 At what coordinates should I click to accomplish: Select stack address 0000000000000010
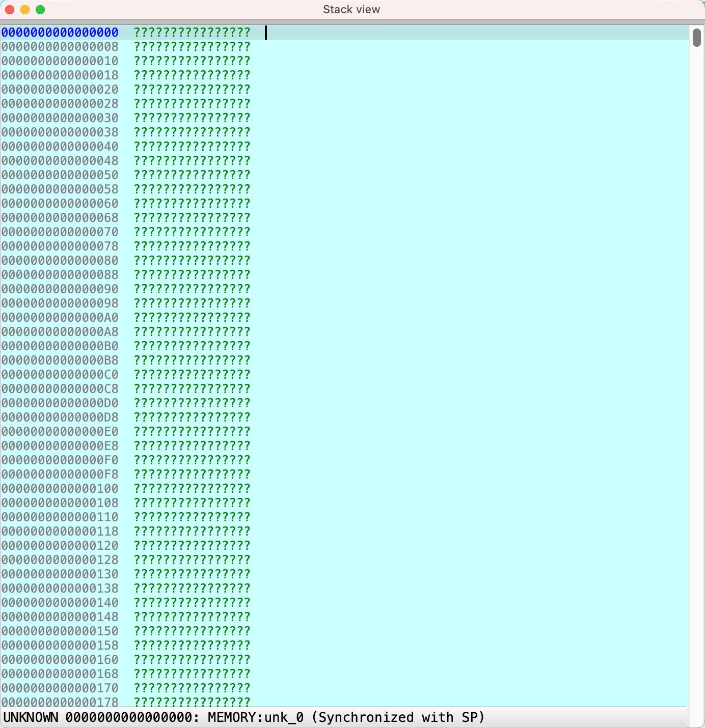(x=60, y=61)
